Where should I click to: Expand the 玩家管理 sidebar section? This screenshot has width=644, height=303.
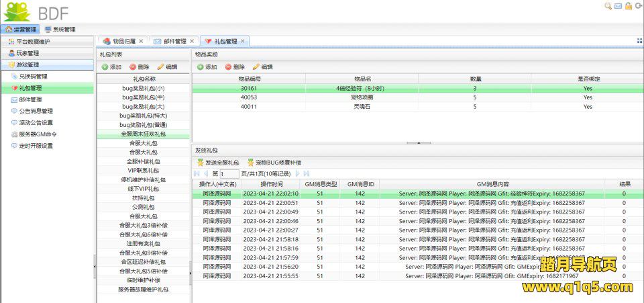click(x=28, y=53)
